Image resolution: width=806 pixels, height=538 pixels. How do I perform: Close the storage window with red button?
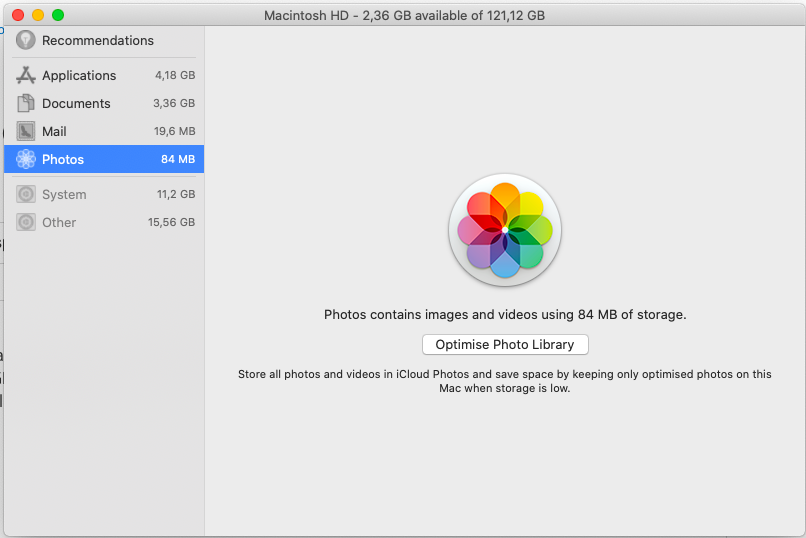(x=18, y=15)
